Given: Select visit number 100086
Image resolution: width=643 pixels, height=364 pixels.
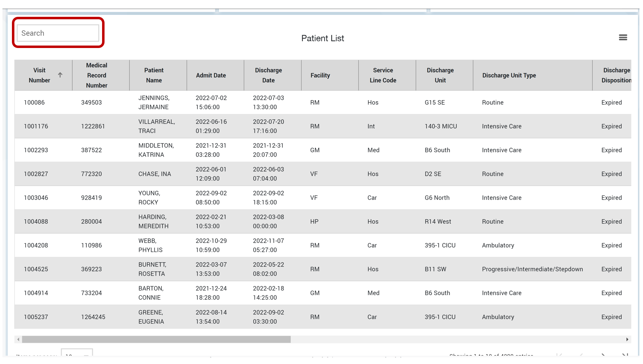Looking at the screenshot, I should (34, 103).
